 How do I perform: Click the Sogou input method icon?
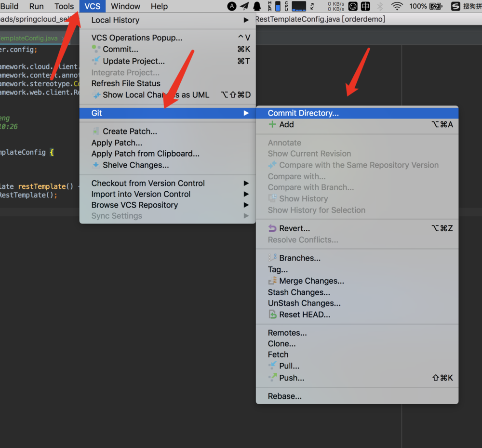pos(455,6)
